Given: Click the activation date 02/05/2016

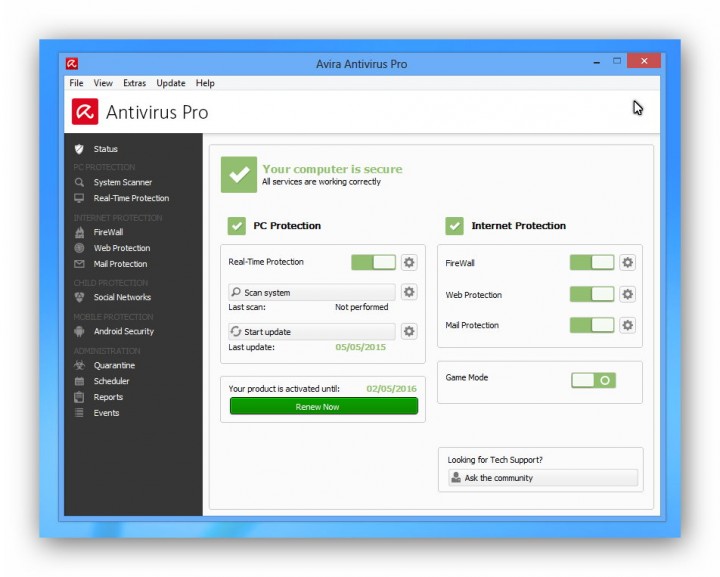Looking at the screenshot, I should tap(392, 389).
